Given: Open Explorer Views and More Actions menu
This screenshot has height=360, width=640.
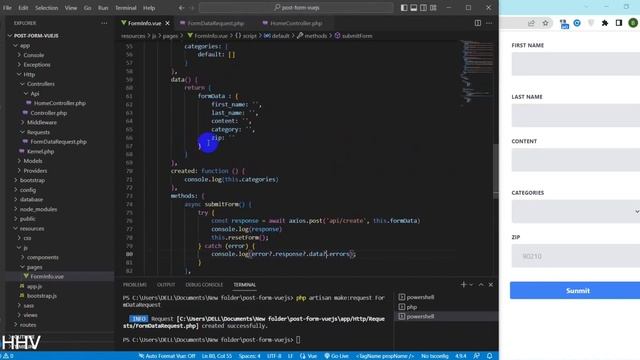Looking at the screenshot, I should coord(104,23).
